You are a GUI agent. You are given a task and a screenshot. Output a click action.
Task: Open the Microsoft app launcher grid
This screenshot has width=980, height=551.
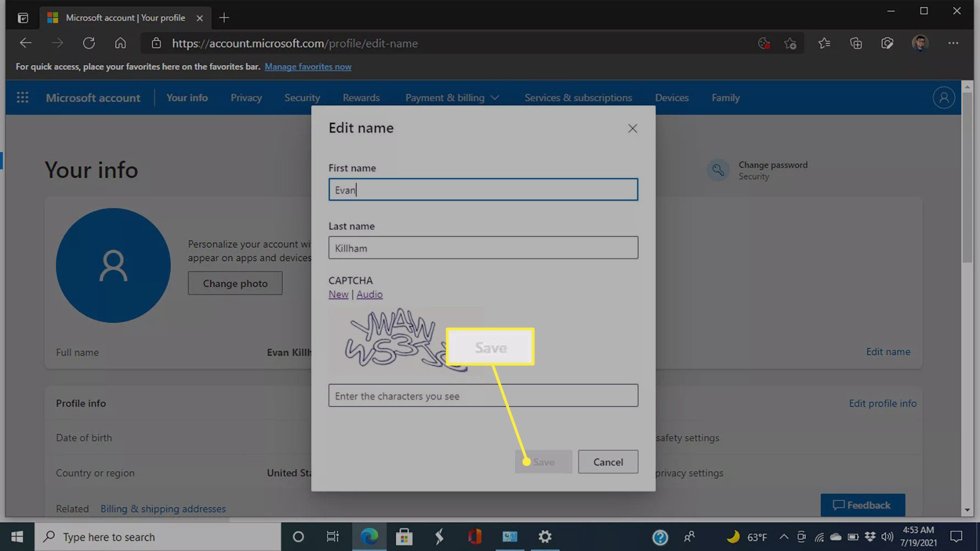click(23, 98)
